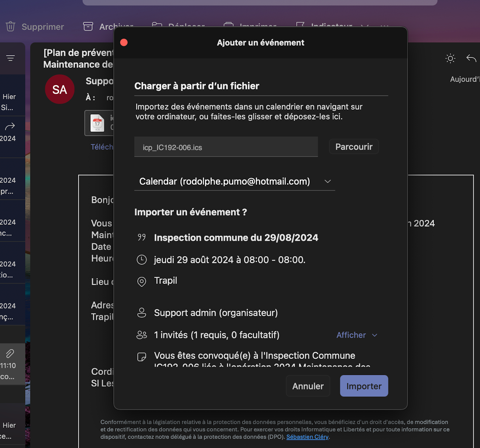Image resolution: width=480 pixels, height=448 pixels.
Task: Click the icp_IC192-006.ics file field
Action: coord(226,147)
